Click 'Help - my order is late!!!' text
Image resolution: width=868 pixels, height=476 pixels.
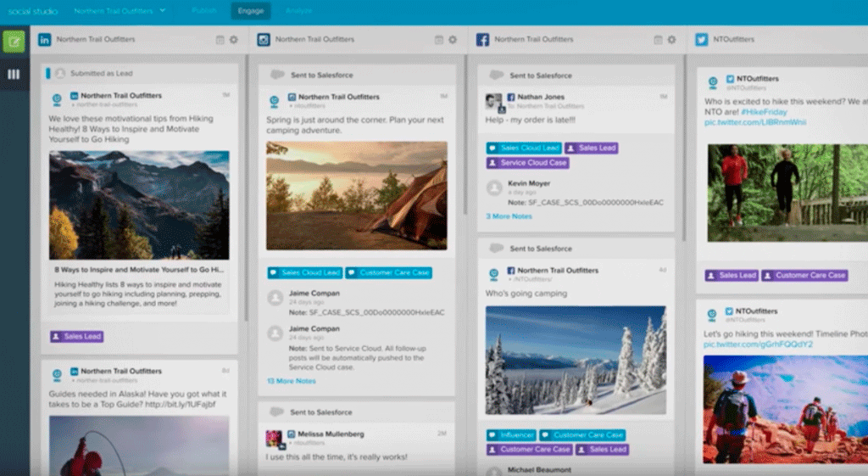tap(531, 120)
